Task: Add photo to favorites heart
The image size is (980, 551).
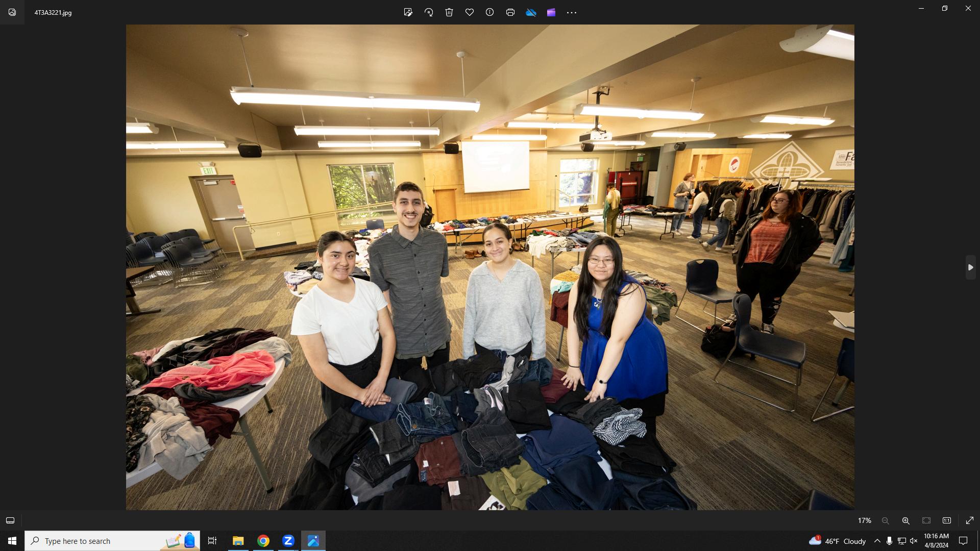Action: [470, 12]
